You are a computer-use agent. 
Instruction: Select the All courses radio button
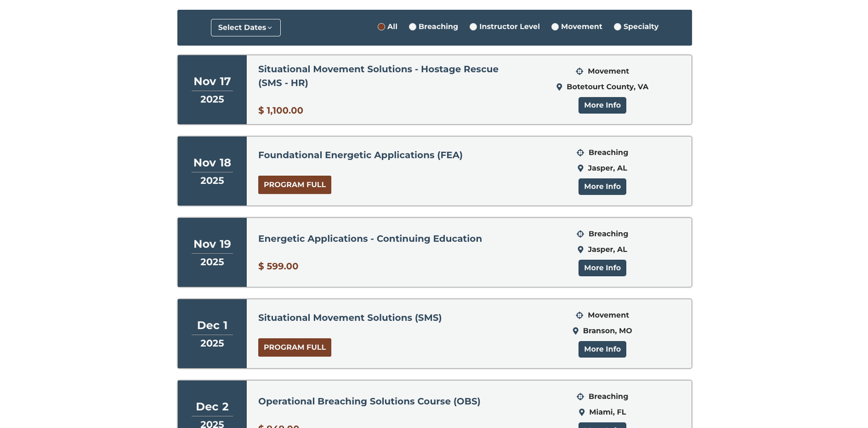pos(381,27)
